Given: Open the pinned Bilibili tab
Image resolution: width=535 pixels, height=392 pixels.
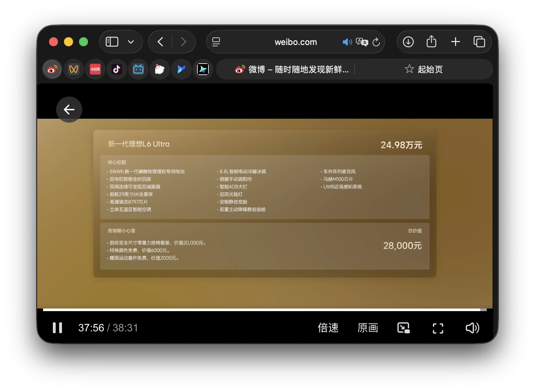Looking at the screenshot, I should click(x=138, y=69).
